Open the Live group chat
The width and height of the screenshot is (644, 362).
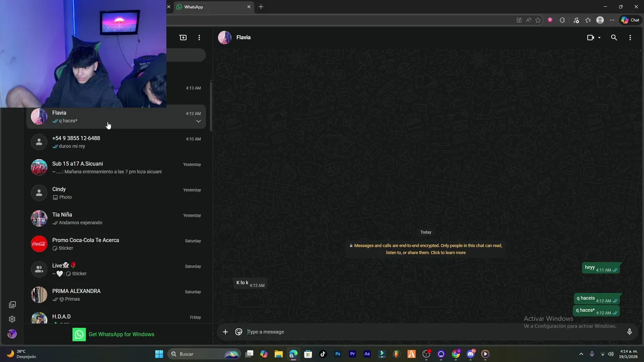tap(116, 269)
